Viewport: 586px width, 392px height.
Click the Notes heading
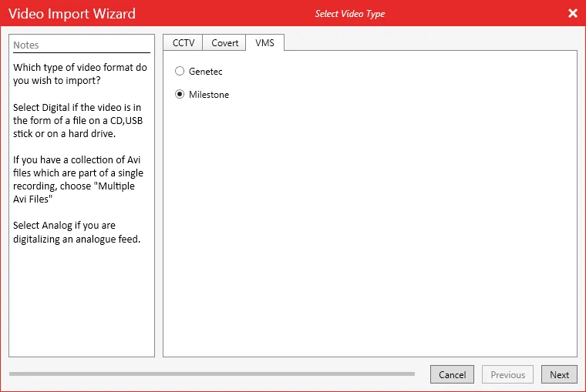pyautogui.click(x=25, y=45)
